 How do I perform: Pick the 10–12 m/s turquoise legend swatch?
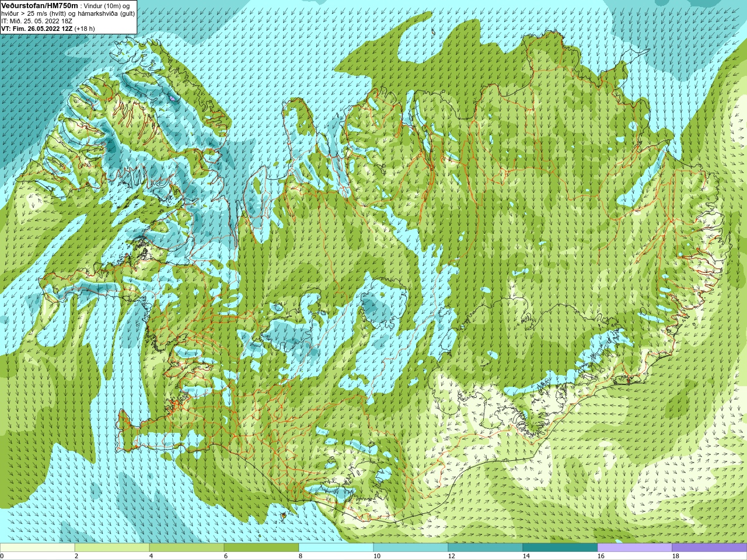pyautogui.click(x=411, y=548)
